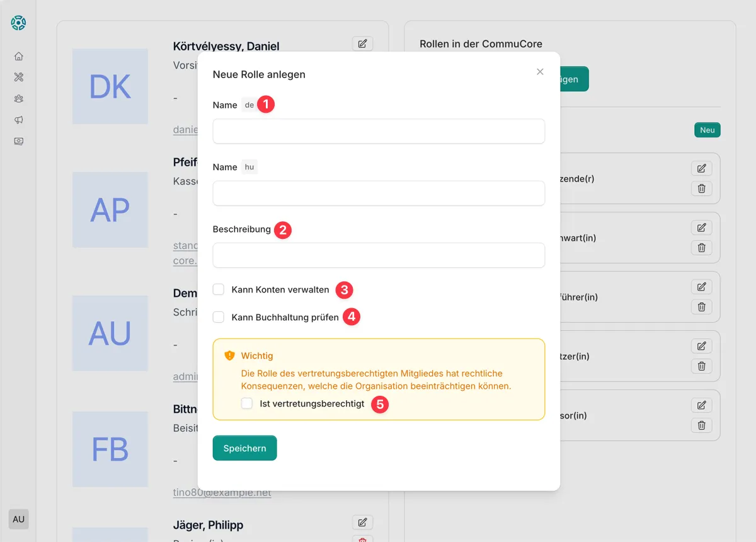Open the members icon in the sidebar
The image size is (756, 542).
tap(18, 99)
